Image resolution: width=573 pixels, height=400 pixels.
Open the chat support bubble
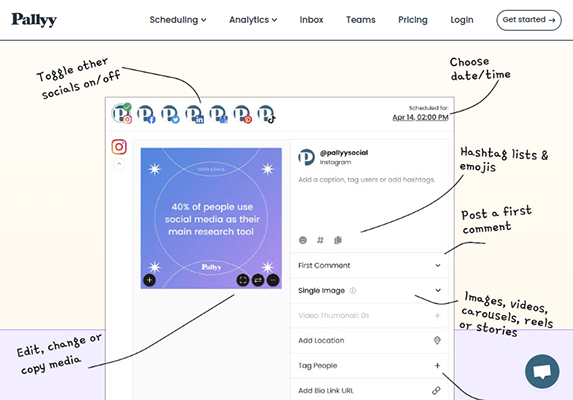[542, 372]
